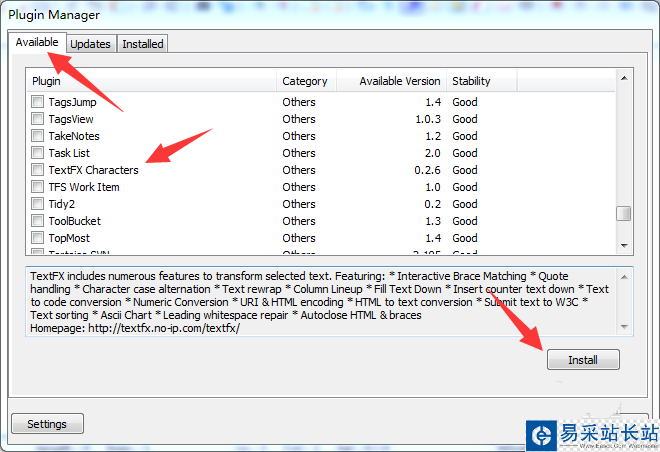This screenshot has height=452, width=660.
Task: Tick the Tidy2 plugin checkbox
Action: click(x=37, y=204)
